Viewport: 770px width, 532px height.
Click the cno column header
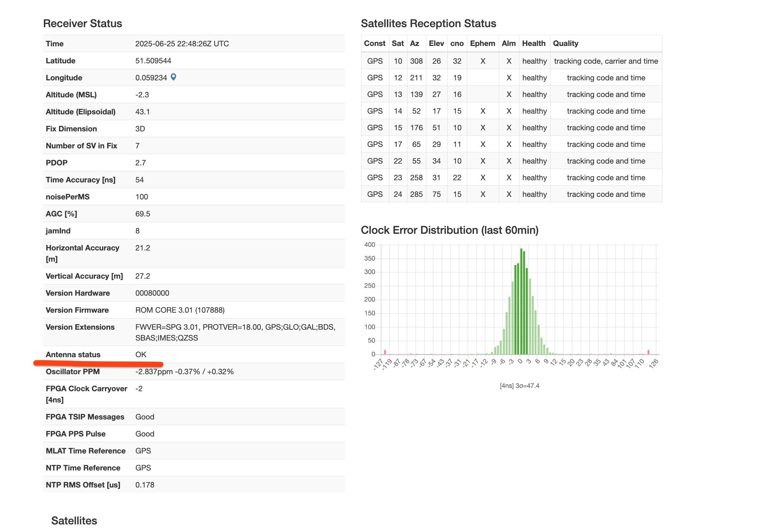point(457,43)
